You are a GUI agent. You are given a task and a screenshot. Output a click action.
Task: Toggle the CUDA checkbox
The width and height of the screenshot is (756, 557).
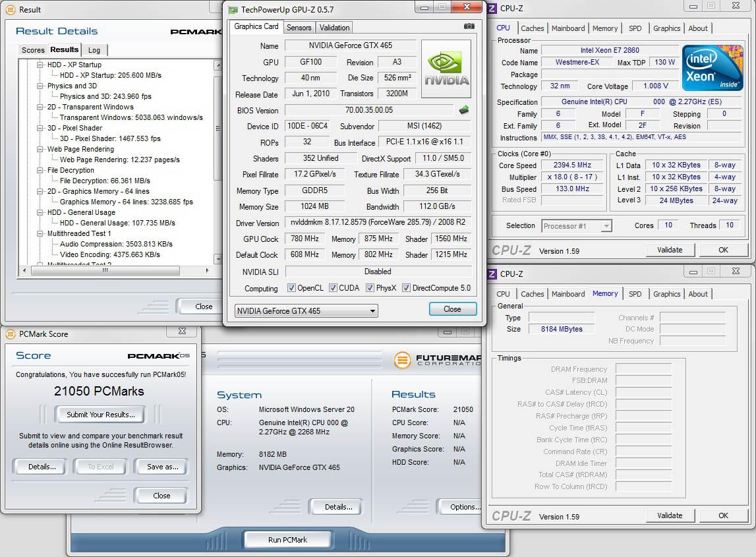click(x=333, y=288)
